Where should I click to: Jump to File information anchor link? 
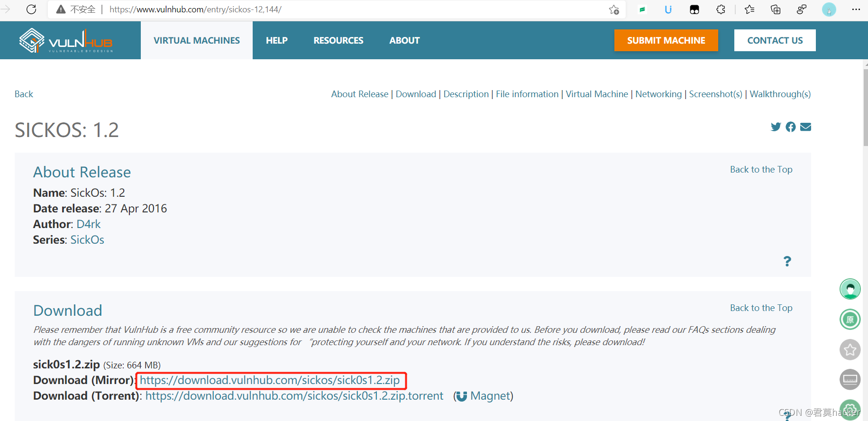pyautogui.click(x=527, y=94)
